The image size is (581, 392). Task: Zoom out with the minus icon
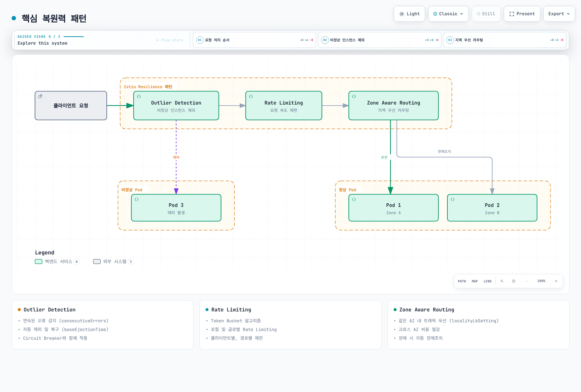(x=527, y=281)
